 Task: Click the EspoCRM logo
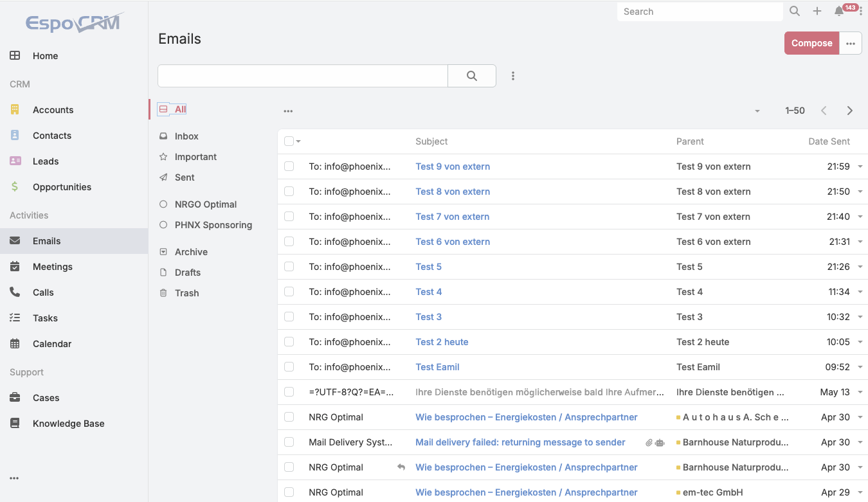74,23
